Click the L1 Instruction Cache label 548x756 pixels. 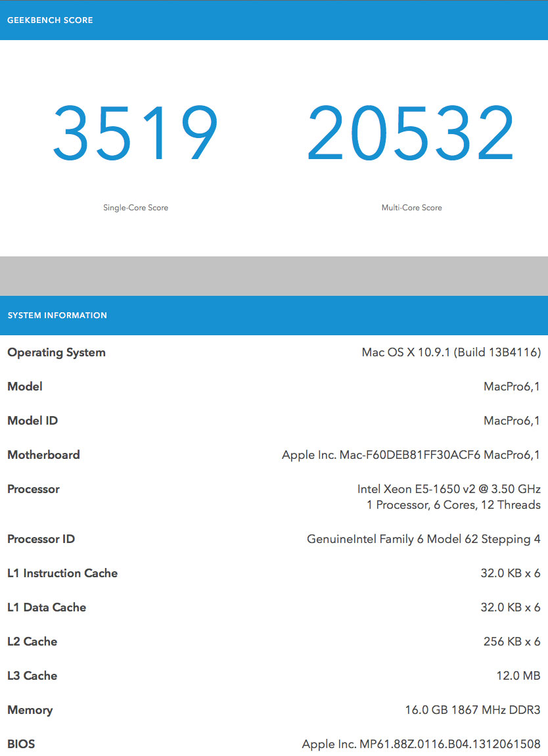[62, 573]
